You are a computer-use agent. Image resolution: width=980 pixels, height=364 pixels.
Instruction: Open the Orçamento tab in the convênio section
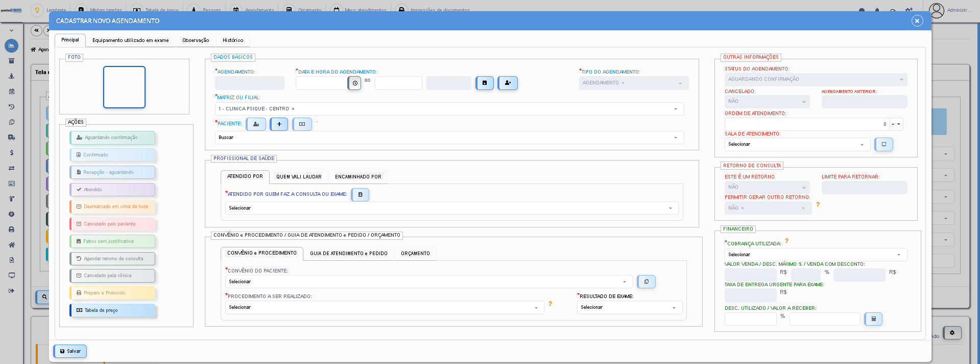pyautogui.click(x=415, y=254)
